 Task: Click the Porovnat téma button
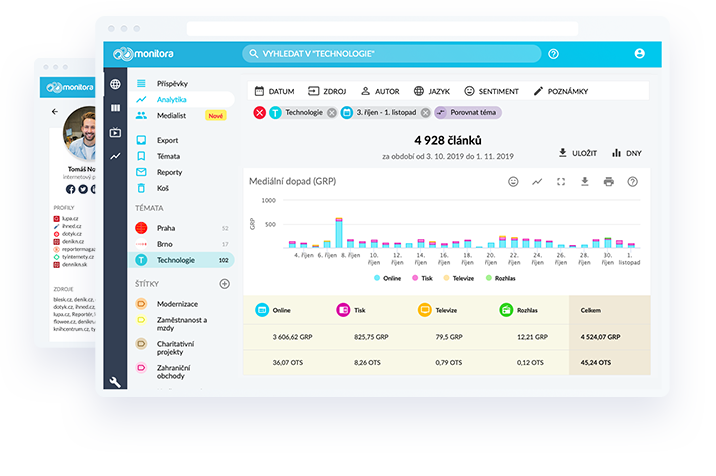(468, 113)
